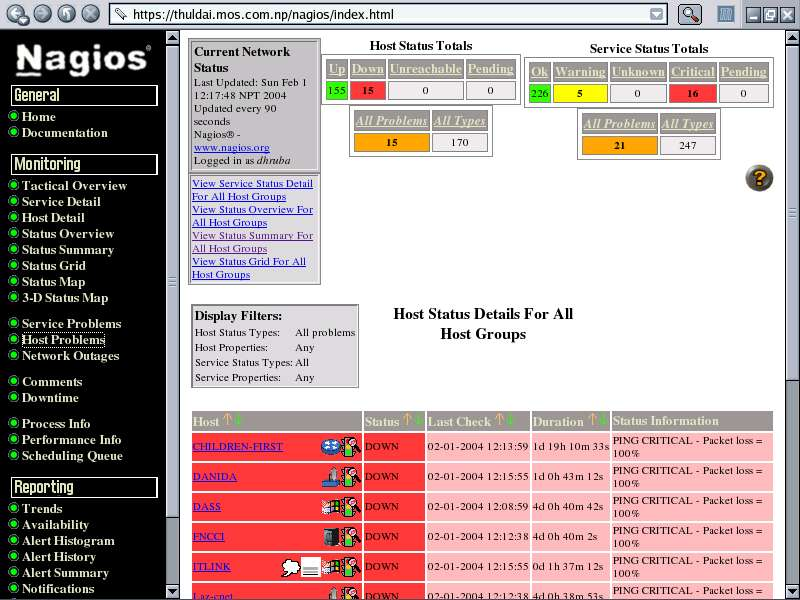Click the yellow 5 Warning services count
The image size is (800, 600).
tap(580, 94)
